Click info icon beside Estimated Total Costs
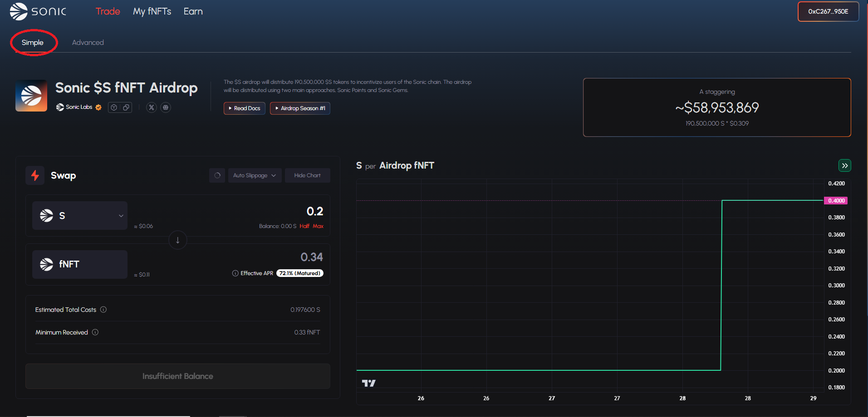The image size is (868, 417). pyautogui.click(x=103, y=310)
